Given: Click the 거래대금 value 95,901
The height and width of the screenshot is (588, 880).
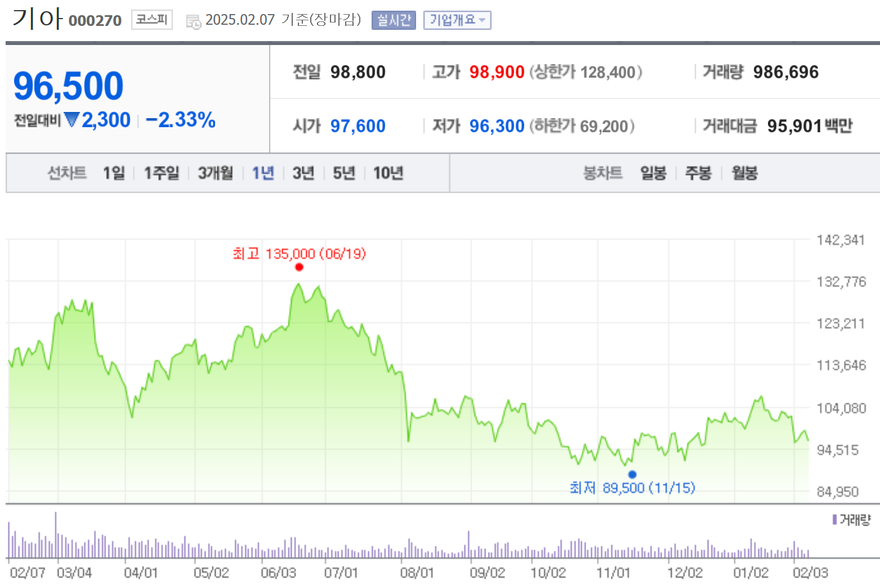Looking at the screenshot, I should 794,126.
